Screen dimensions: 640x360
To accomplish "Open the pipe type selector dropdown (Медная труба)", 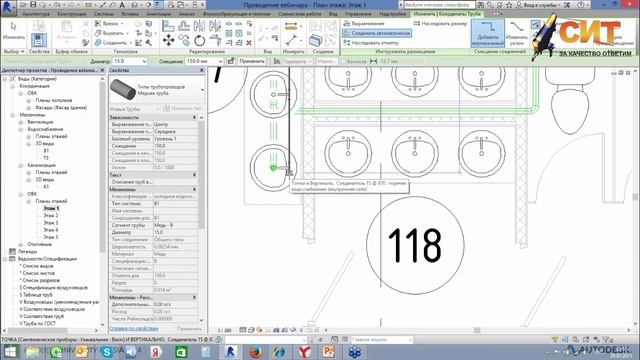I will click(202, 90).
